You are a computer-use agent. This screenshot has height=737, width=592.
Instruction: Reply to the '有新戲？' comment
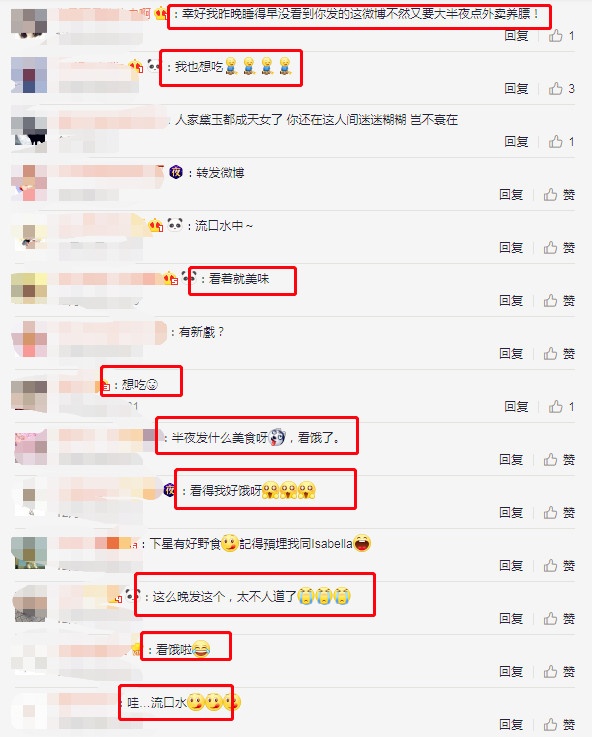[511, 353]
